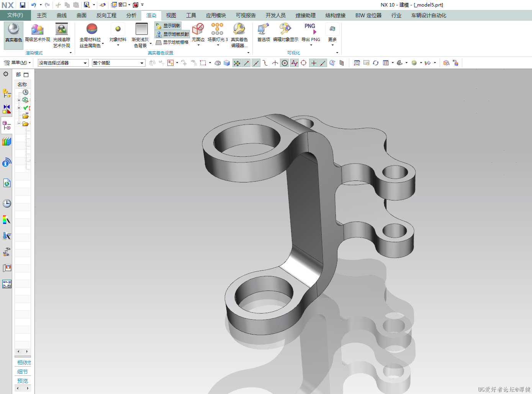
Task: Open the 预览 Preview panel
Action: coord(23,381)
